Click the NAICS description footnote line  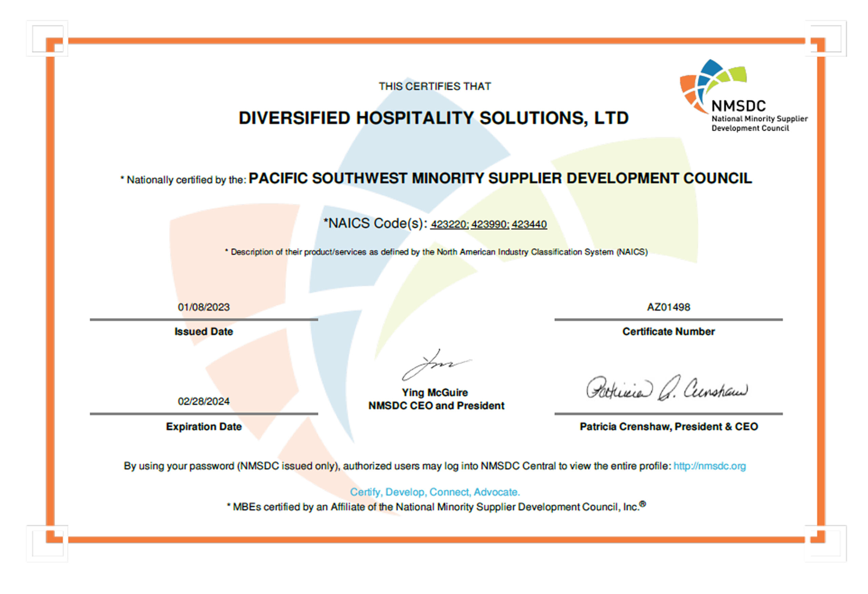click(x=436, y=252)
